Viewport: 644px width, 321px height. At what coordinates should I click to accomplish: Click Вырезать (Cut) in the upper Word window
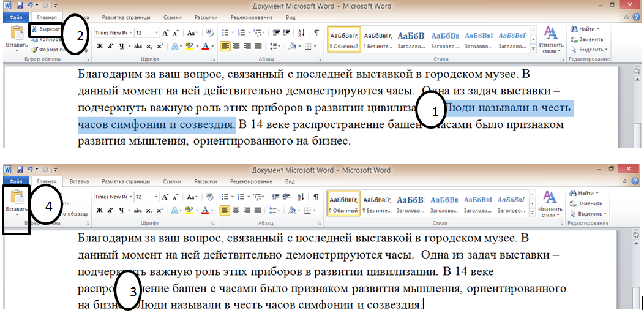click(47, 30)
